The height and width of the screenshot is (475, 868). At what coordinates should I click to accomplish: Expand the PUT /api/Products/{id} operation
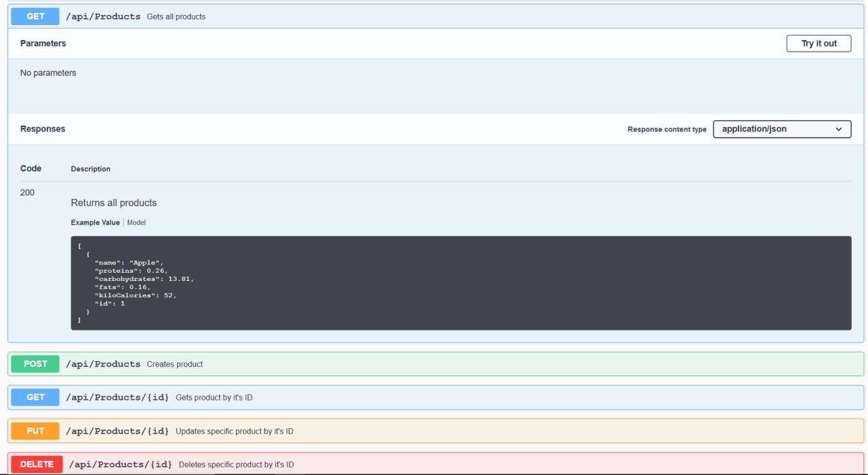tap(436, 431)
